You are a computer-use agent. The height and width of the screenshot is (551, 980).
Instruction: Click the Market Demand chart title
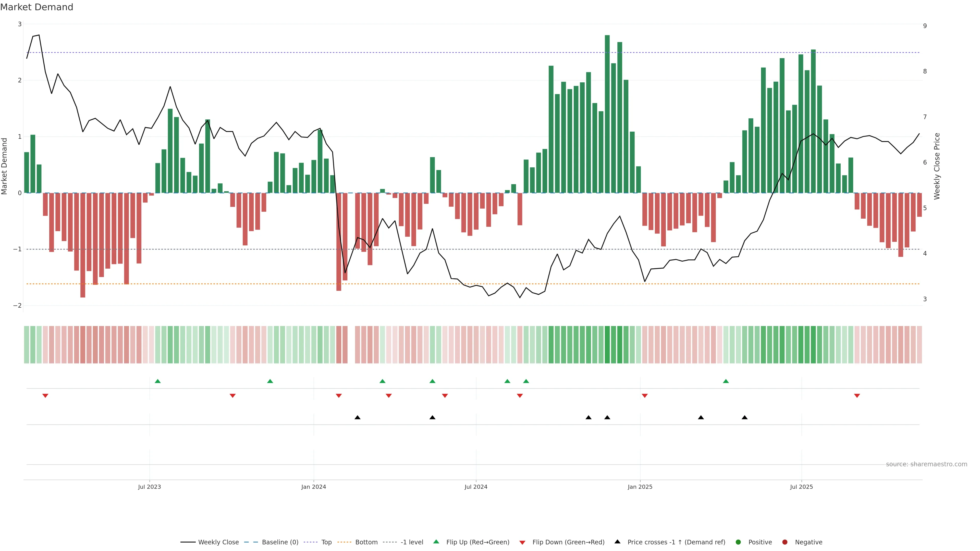click(36, 7)
